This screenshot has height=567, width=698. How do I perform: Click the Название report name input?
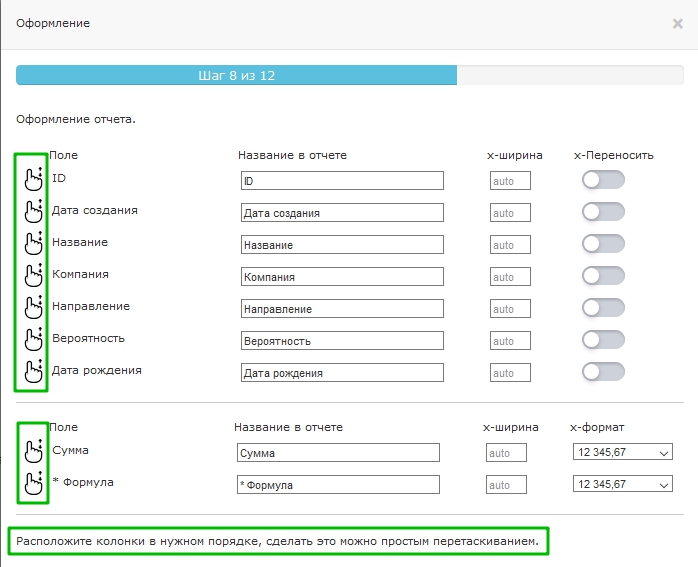(342, 245)
